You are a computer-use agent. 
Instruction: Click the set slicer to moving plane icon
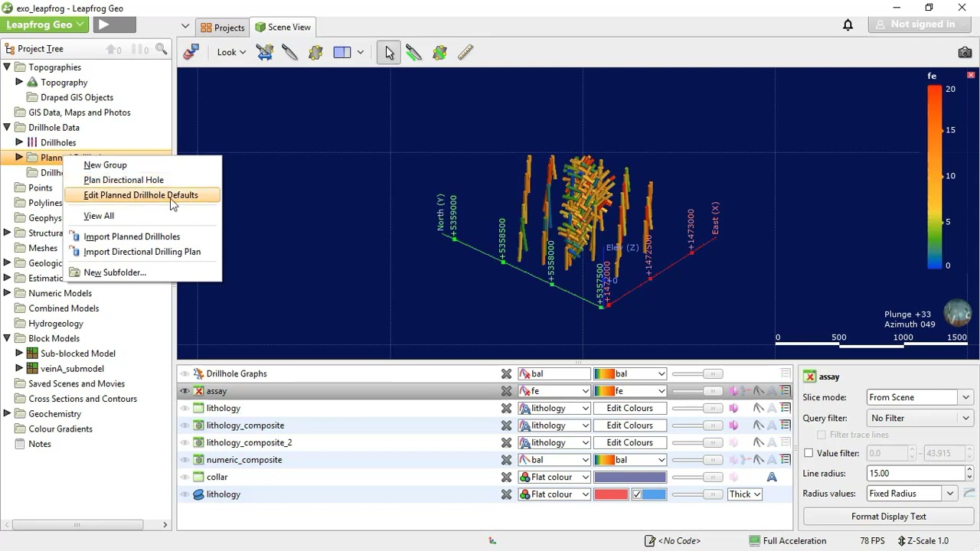click(264, 52)
